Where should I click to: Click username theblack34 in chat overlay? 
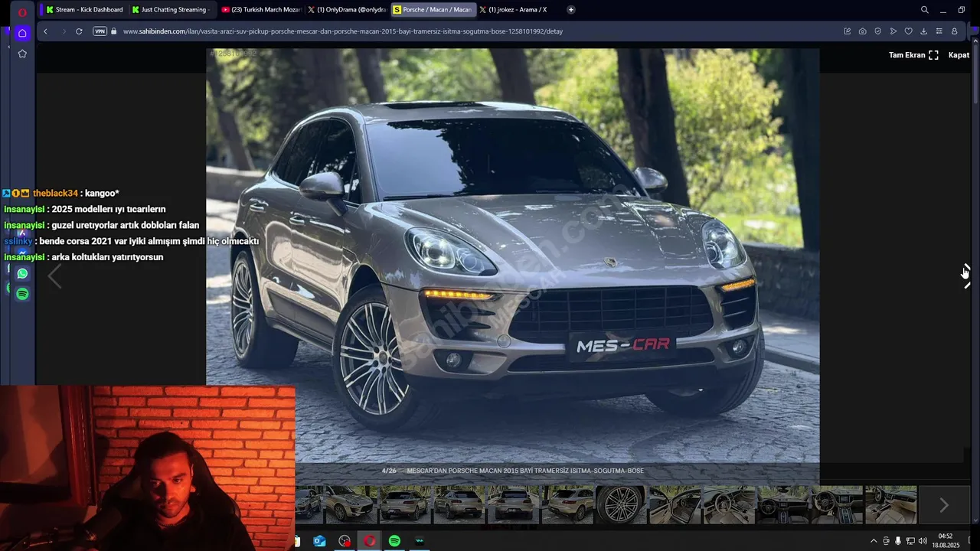[x=55, y=194]
